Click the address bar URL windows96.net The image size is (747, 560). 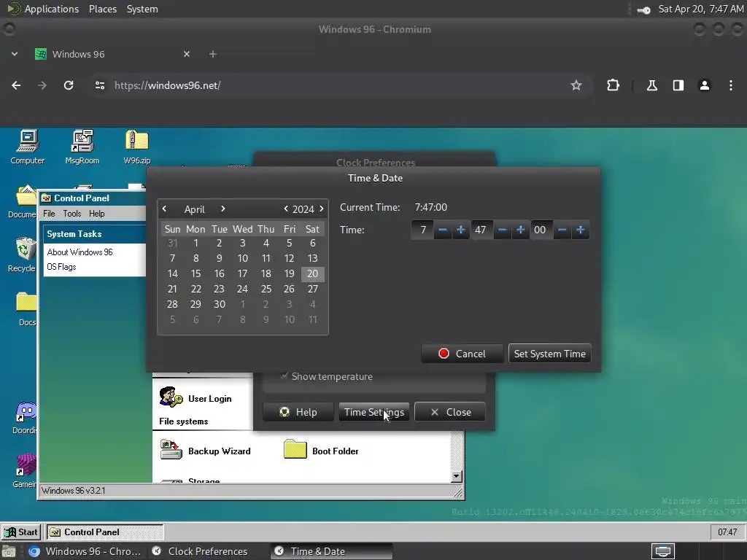[167, 85]
